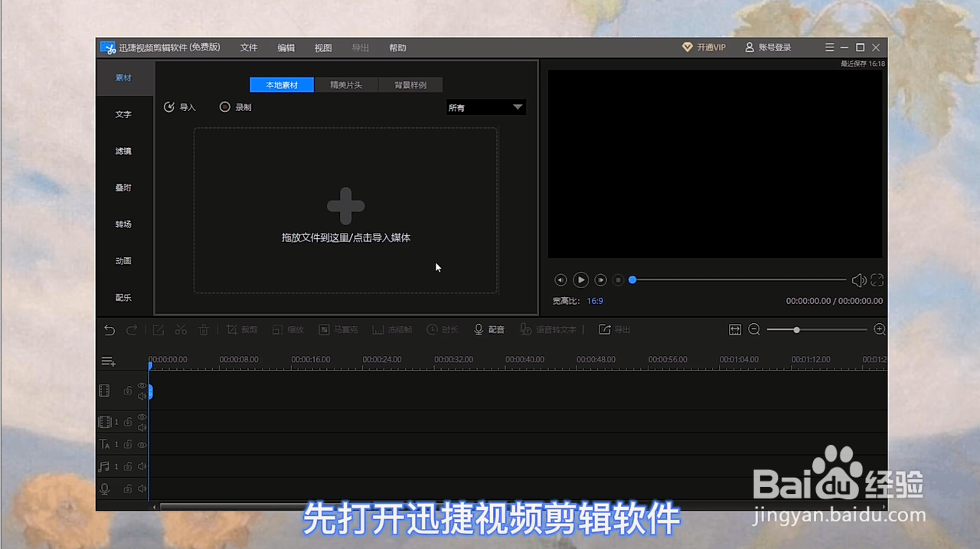Click the 导出 export button
Viewport: 980px width, 549px height.
point(615,329)
